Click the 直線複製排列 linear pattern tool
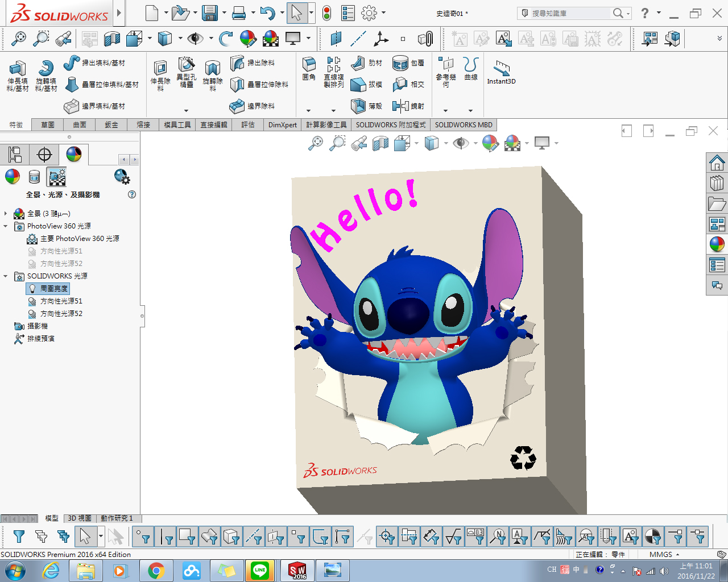Screen dimensions: 728x582 334,72
